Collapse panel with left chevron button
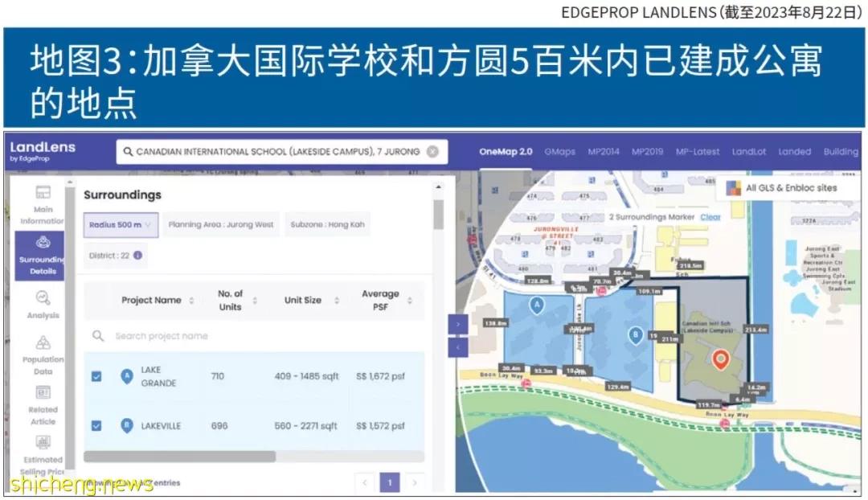The width and height of the screenshot is (868, 500). coord(458,348)
